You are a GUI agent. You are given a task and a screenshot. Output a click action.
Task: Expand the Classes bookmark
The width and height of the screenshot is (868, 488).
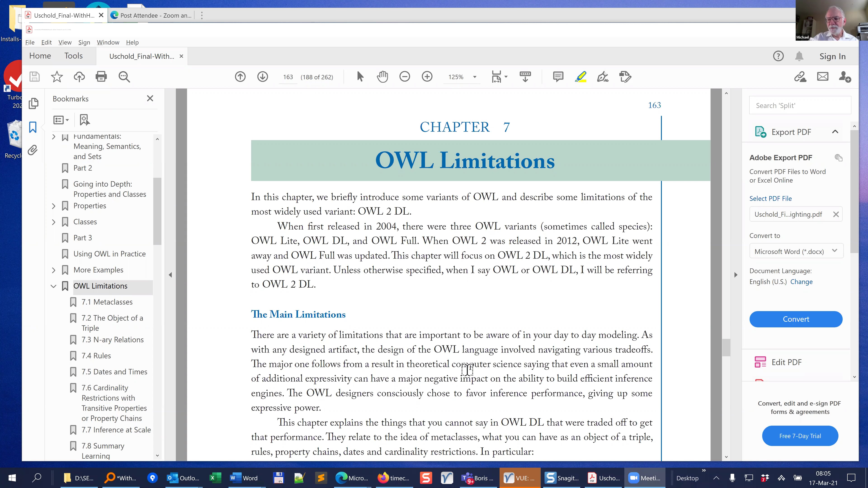[54, 222]
